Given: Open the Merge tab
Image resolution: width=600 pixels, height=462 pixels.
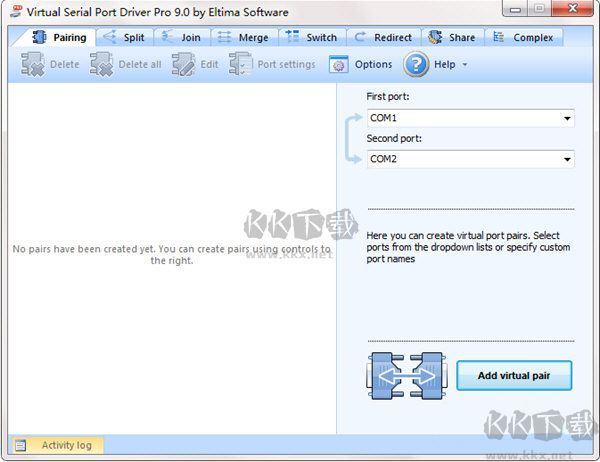Looking at the screenshot, I should tap(245, 37).
